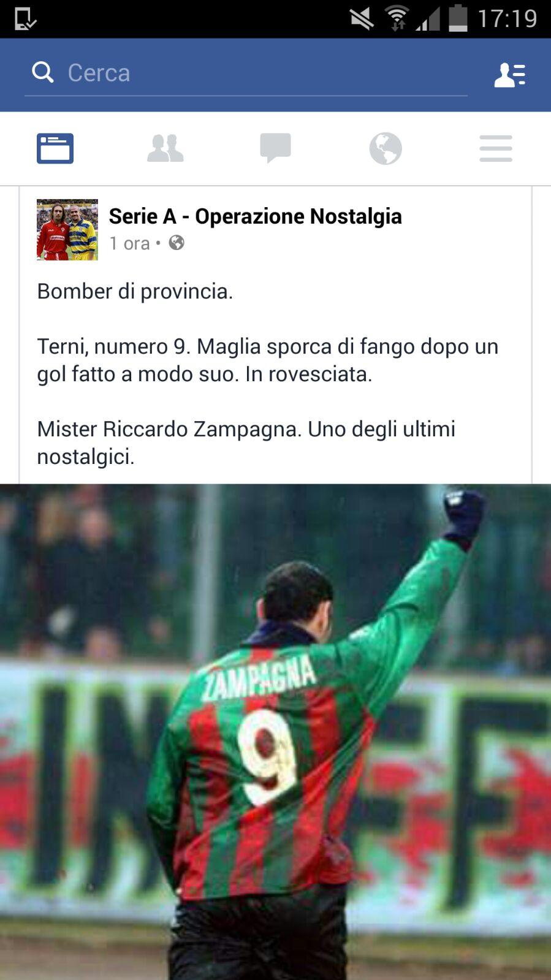Image resolution: width=551 pixels, height=980 pixels.
Task: Tap the post text 'Bomber di provincia.'
Action: pyautogui.click(x=135, y=291)
